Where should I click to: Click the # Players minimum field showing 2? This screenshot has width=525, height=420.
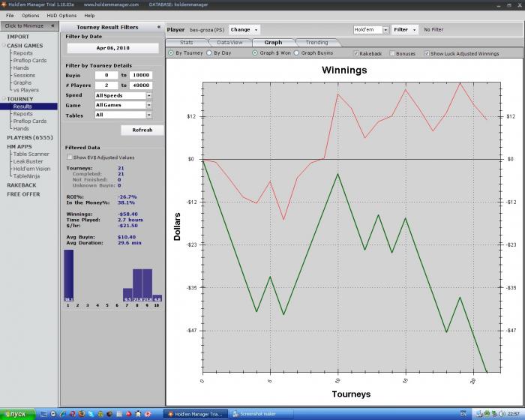point(106,85)
